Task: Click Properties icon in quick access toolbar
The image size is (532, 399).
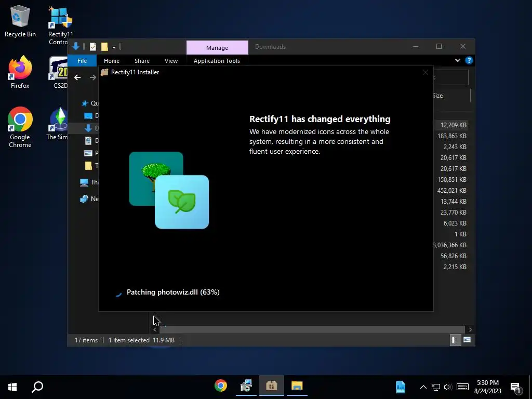Action: click(x=93, y=46)
